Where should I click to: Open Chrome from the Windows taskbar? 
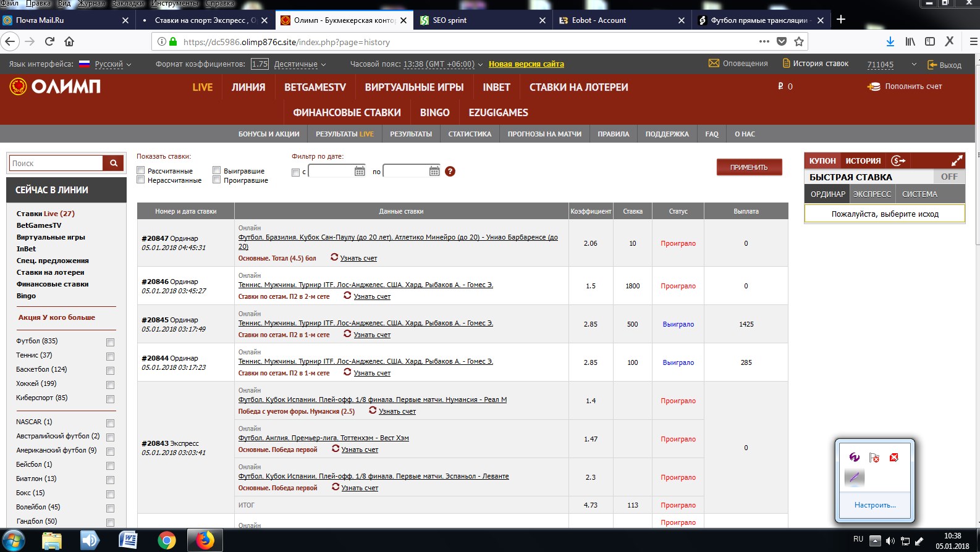coord(166,540)
